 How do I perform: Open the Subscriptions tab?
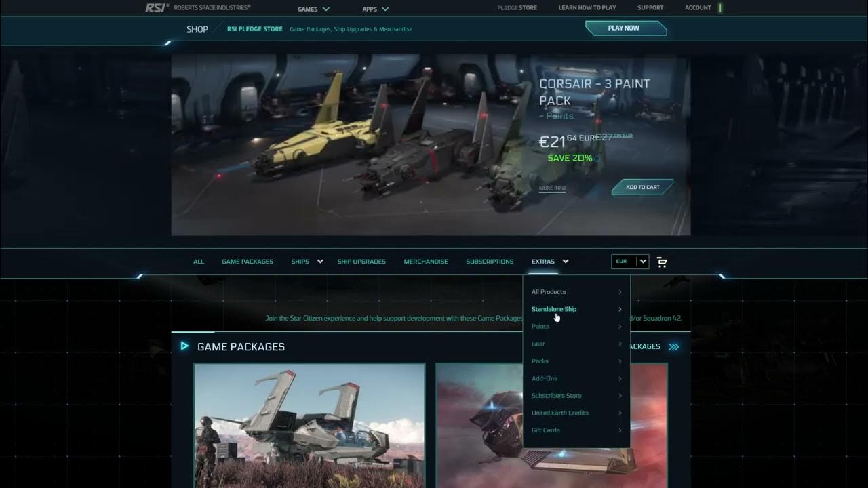point(490,262)
